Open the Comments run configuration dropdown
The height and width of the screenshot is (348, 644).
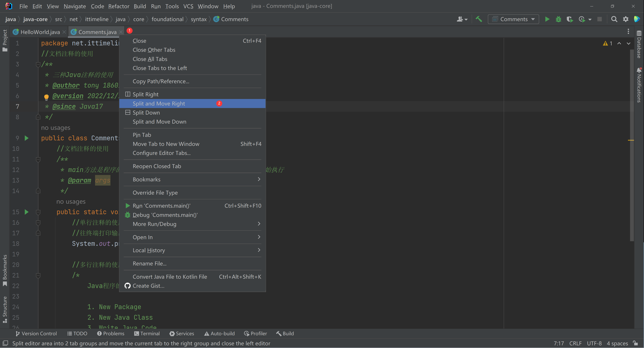(513, 19)
